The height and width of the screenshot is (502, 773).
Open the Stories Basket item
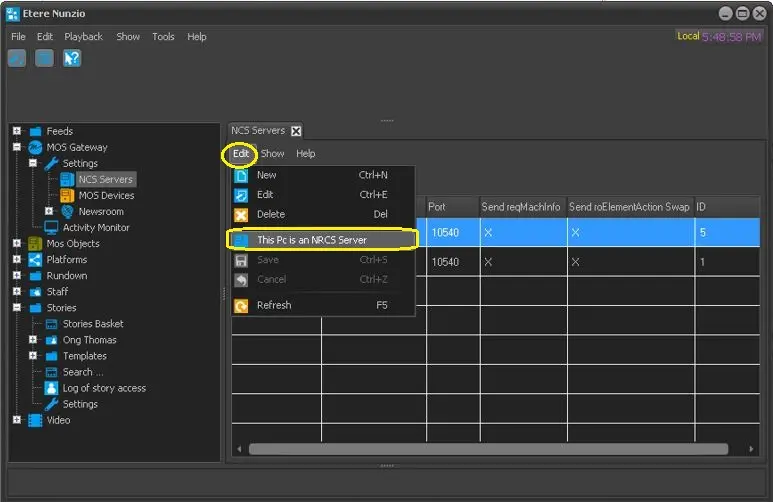tap(93, 324)
